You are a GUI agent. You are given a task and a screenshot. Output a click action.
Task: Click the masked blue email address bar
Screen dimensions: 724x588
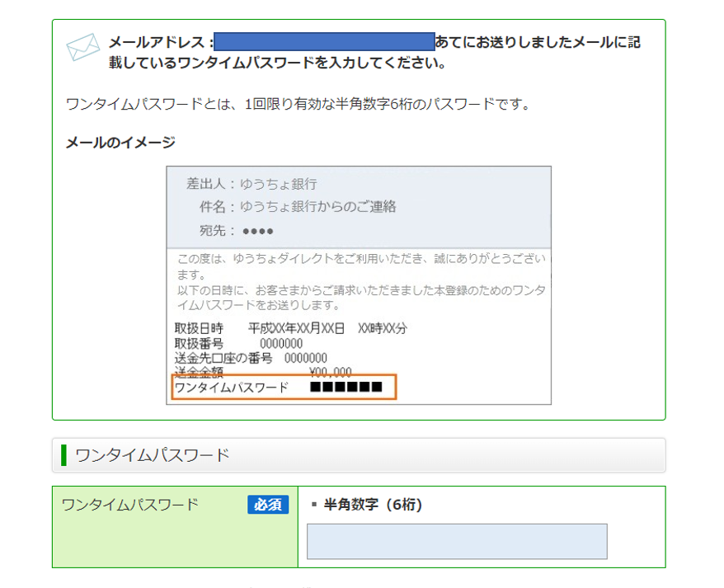point(324,41)
